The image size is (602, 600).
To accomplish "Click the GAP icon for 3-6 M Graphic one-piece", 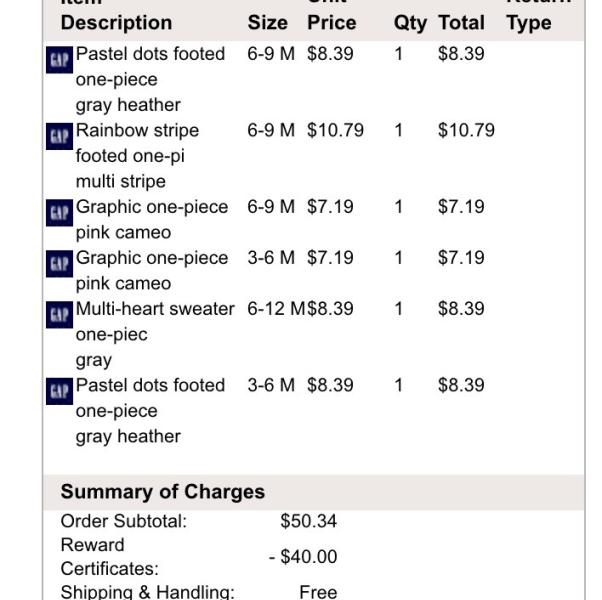I will click(x=60, y=264).
